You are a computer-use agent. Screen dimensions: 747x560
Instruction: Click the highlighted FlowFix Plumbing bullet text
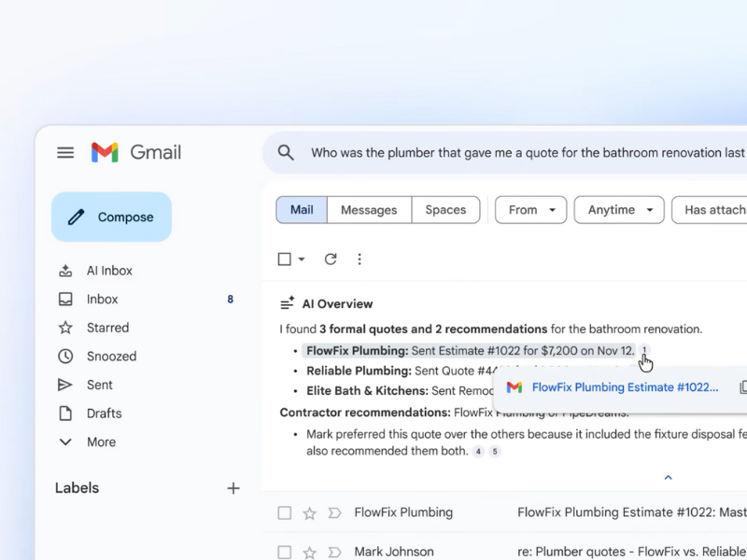click(x=471, y=351)
